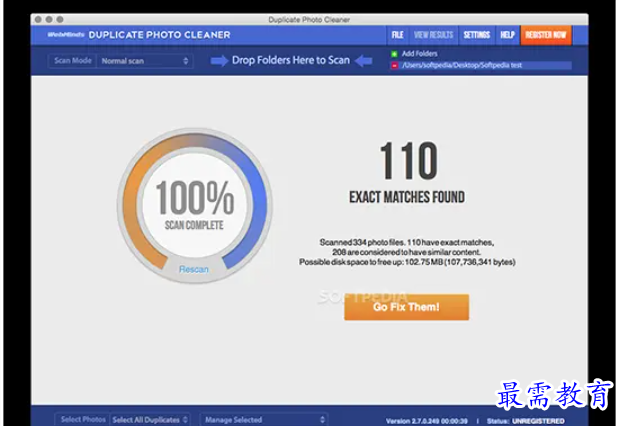
Task: Open the Normal scan mode dropdown
Action: click(x=145, y=61)
